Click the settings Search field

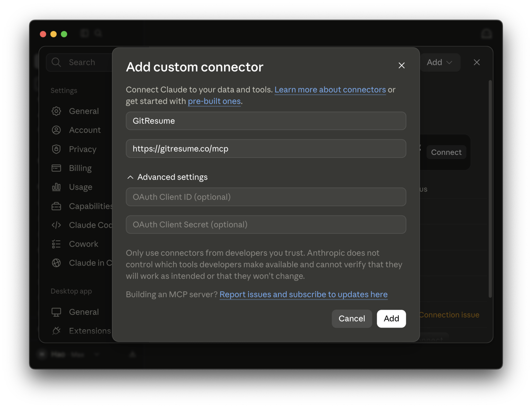[80, 62]
